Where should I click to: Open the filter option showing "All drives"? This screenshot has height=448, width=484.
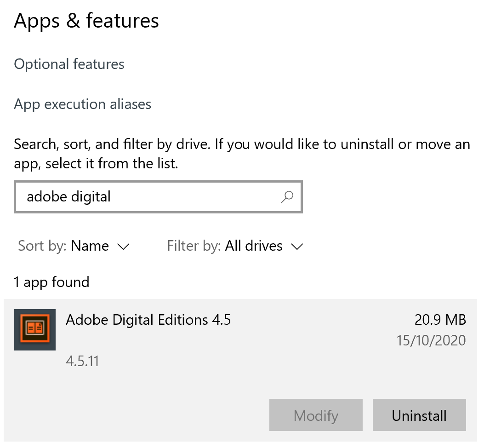(x=253, y=246)
